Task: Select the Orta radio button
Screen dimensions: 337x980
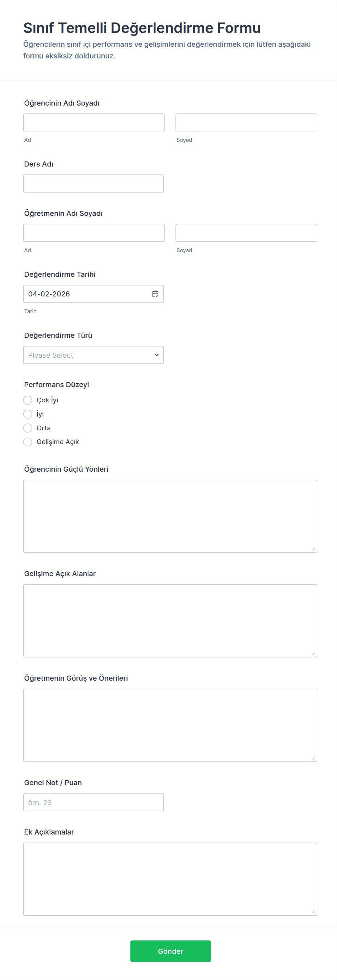Action: pyautogui.click(x=28, y=428)
